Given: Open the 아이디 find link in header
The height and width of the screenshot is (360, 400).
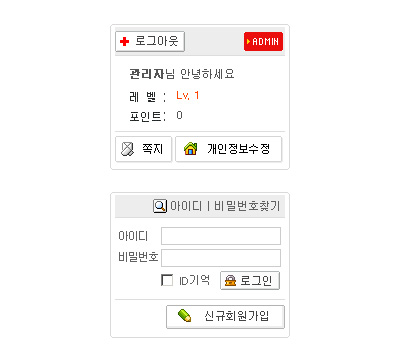Looking at the screenshot, I should click(x=186, y=206).
